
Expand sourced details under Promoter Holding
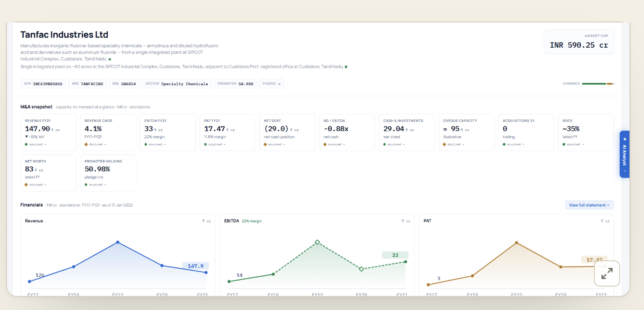tap(95, 185)
